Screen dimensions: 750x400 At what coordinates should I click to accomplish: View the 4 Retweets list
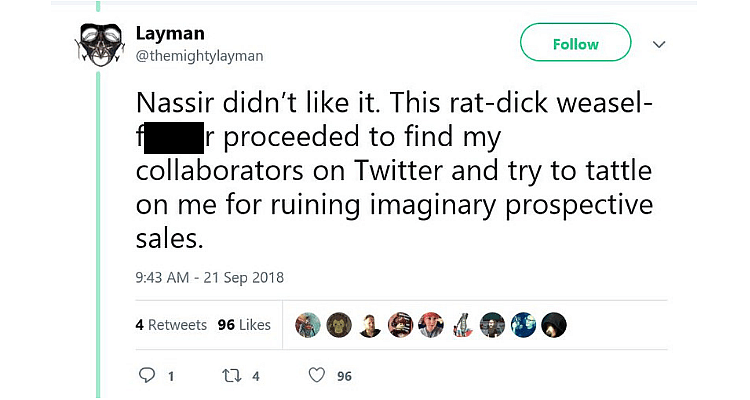point(171,325)
